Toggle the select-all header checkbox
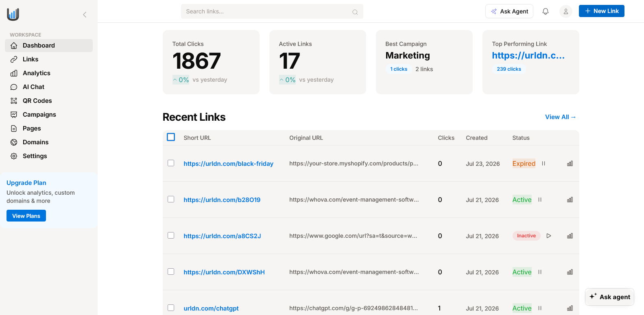 (171, 137)
